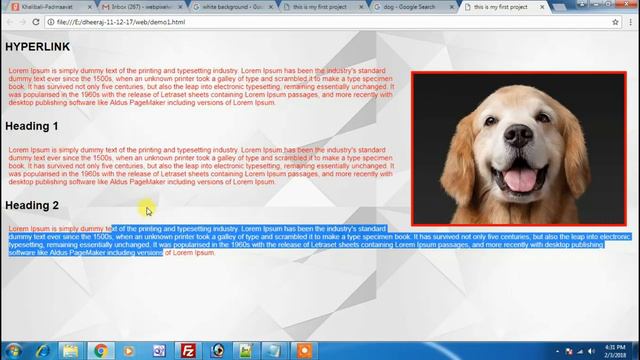
Task: Open the FileZilla icon in the taskbar
Action: click(x=188, y=351)
